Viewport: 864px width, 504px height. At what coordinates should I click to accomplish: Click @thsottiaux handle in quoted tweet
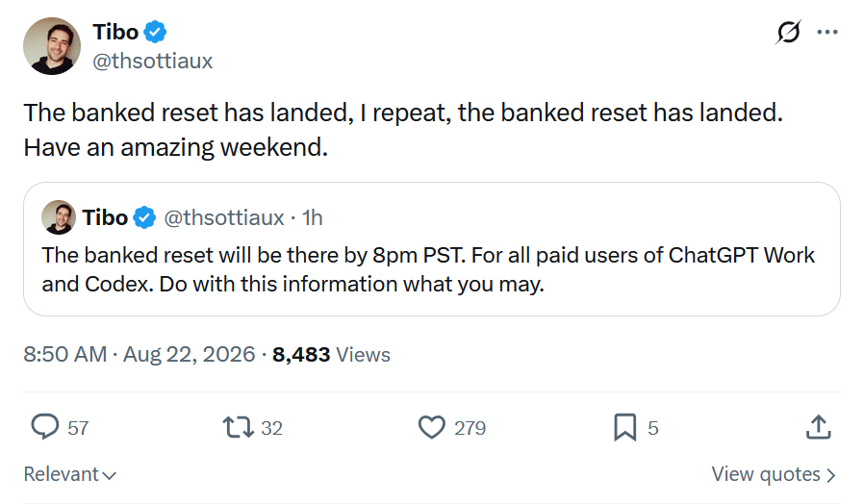click(224, 218)
